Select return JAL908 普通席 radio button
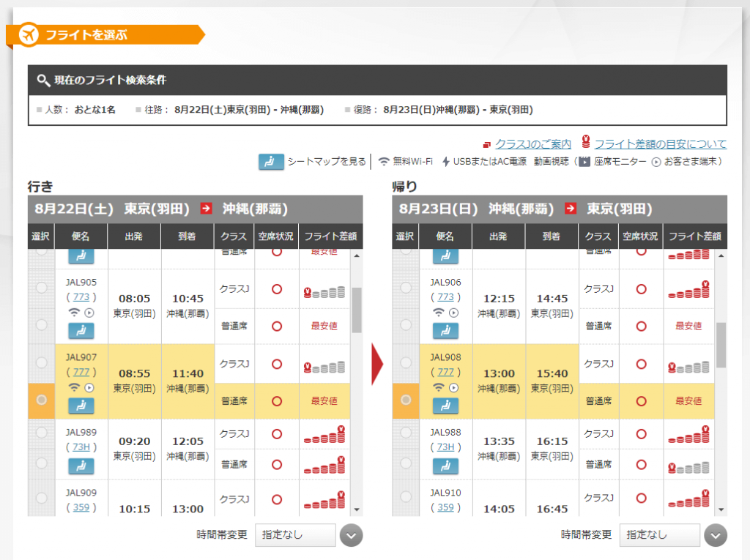Screen dimensions: 750x560 point(406,400)
